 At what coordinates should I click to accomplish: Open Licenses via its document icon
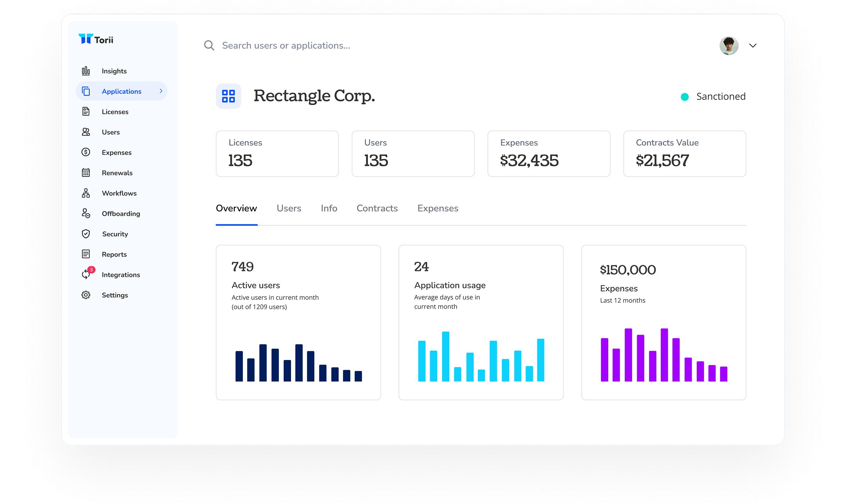tap(86, 112)
